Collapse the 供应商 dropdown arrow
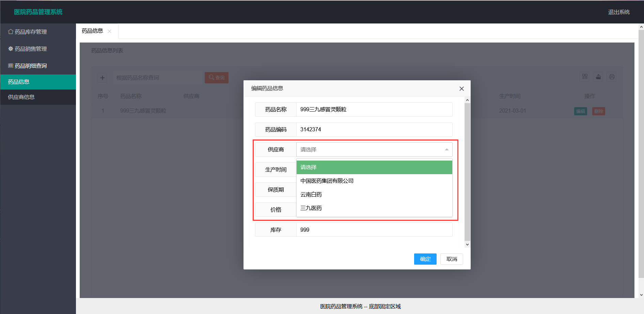This screenshot has height=314, width=644. coord(446,150)
